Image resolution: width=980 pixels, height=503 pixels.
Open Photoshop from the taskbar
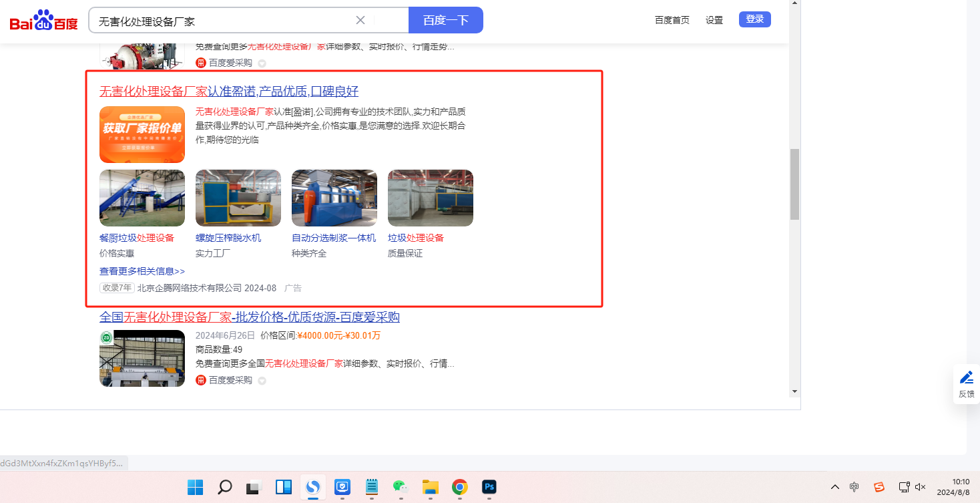(489, 488)
